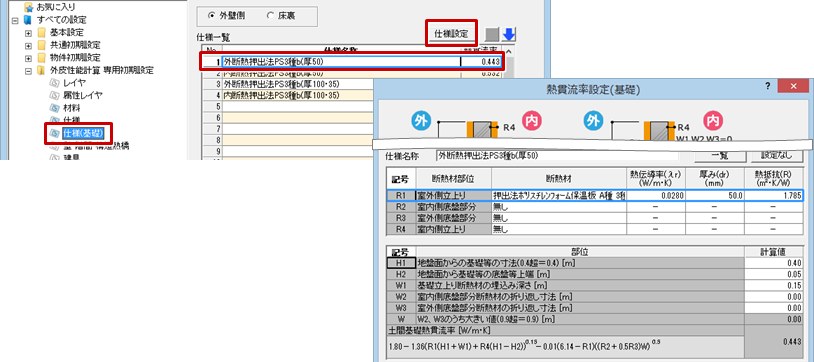Select レイヤ in the settings tree
This screenshot has width=814, height=362.
[74, 83]
